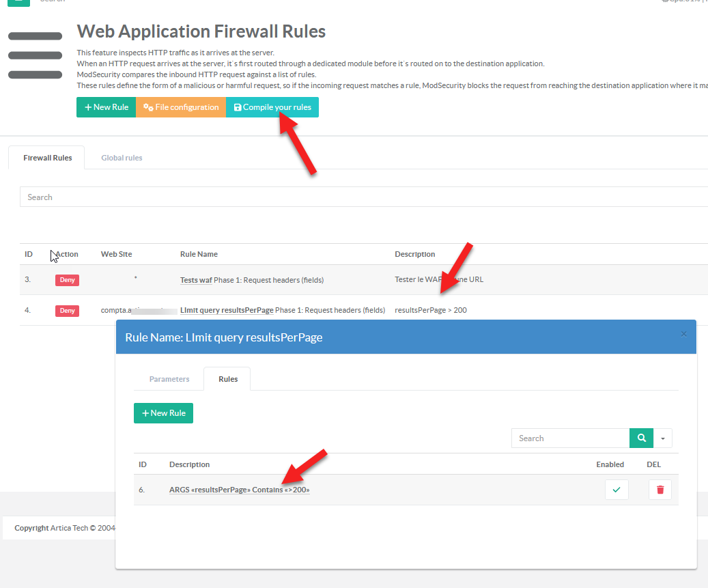Open the LImit query resultsPerPage rule link
Viewport: 708px width, 588px height.
click(227, 310)
